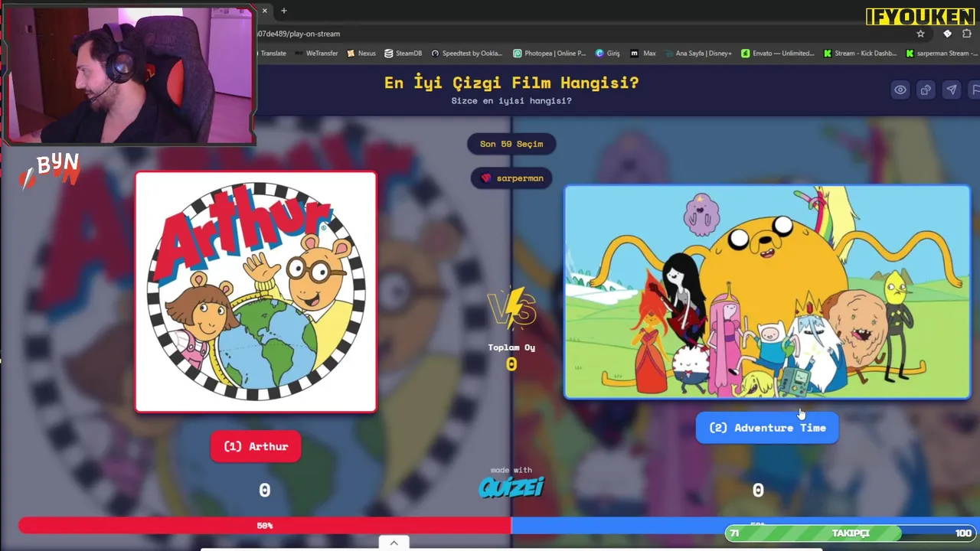980x551 pixels.
Task: Click the VS lightning bolt emblem
Action: (511, 308)
